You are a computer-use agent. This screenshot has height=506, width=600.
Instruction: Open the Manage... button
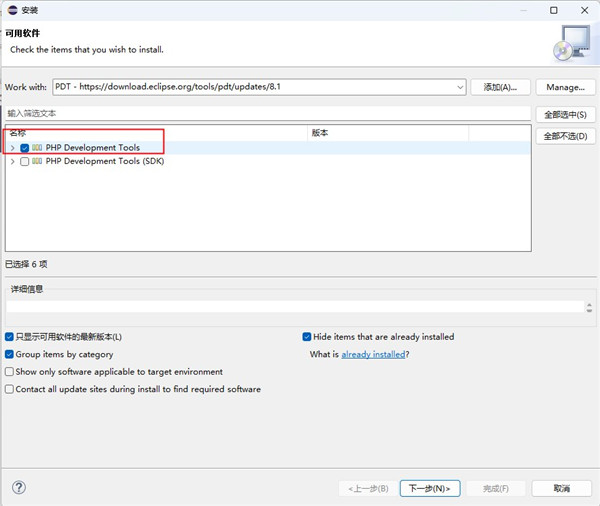[565, 87]
